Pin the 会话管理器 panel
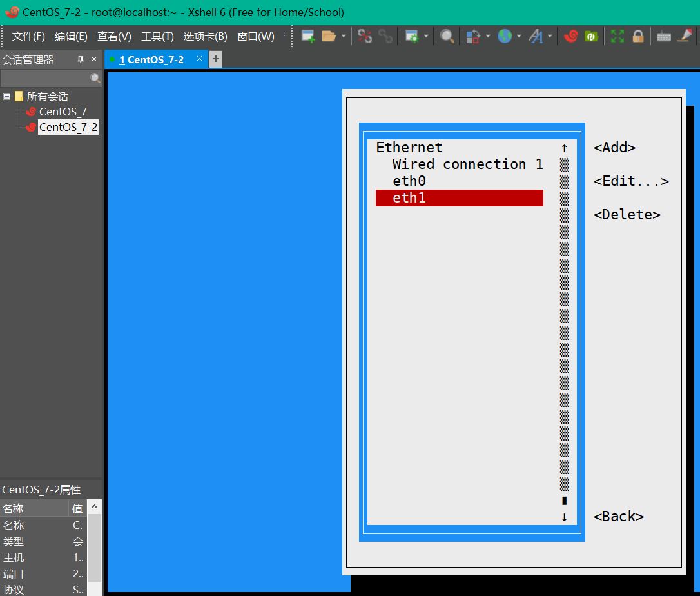Viewport: 700px width, 596px height. point(81,59)
